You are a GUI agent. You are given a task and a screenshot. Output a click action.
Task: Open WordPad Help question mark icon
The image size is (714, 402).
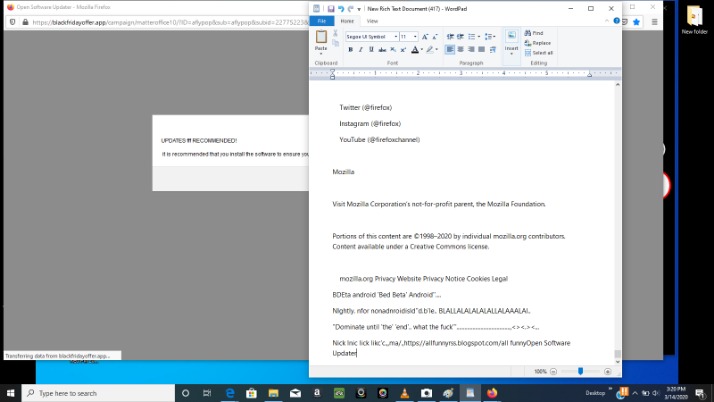[616, 21]
